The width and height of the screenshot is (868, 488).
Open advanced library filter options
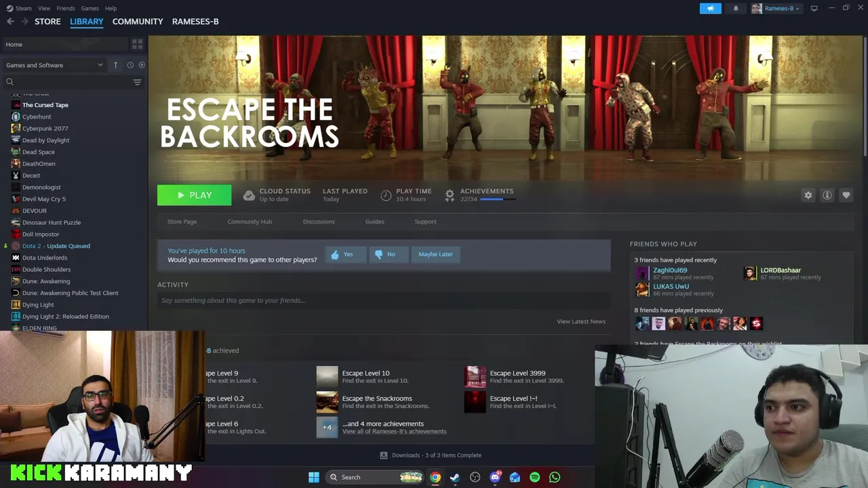pos(137,82)
